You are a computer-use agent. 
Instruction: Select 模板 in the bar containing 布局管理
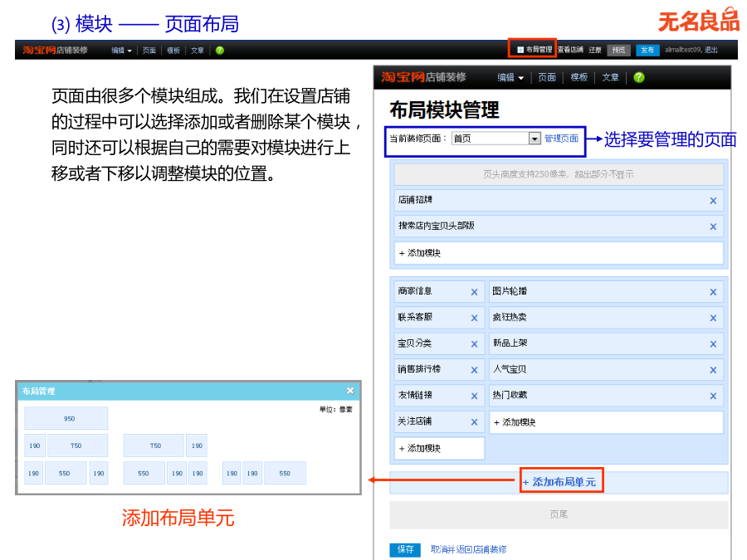pyautogui.click(x=173, y=51)
